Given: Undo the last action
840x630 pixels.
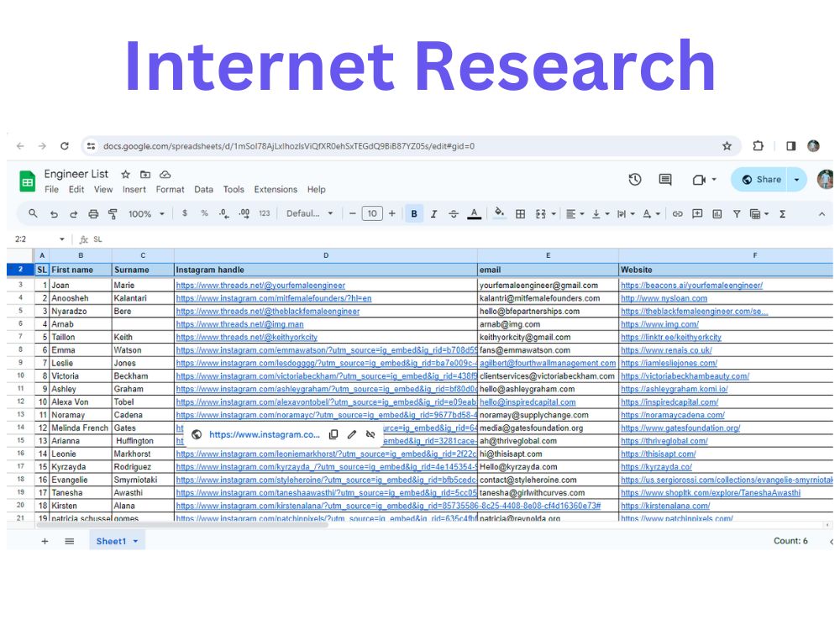Looking at the screenshot, I should click(54, 213).
